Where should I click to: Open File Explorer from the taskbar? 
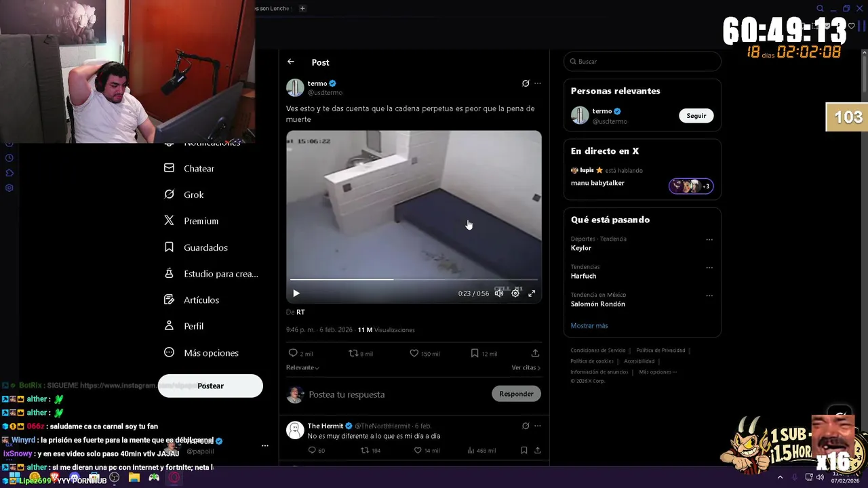(x=134, y=478)
